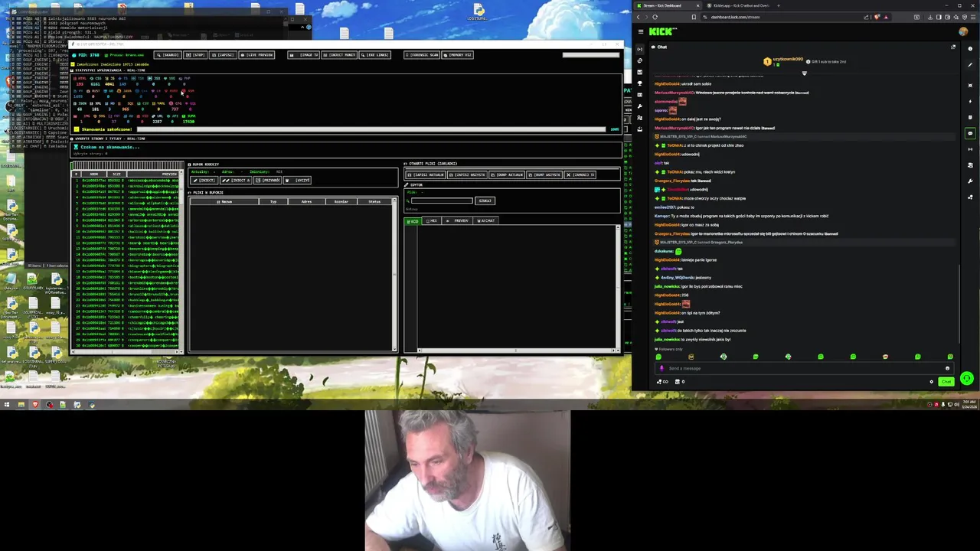Open the wrench settings icon in left Kick sidebar
The width and height of the screenshot is (980, 551).
point(640,106)
